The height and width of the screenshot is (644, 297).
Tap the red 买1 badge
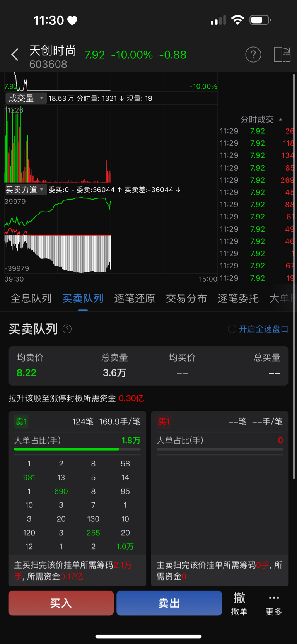click(x=164, y=422)
